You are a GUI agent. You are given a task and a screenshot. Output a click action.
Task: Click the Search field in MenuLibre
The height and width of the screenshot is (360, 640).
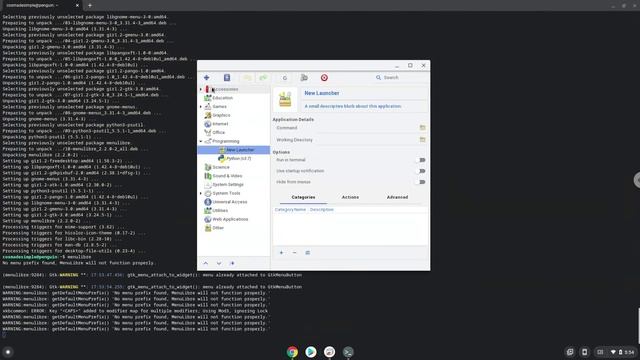(400, 78)
